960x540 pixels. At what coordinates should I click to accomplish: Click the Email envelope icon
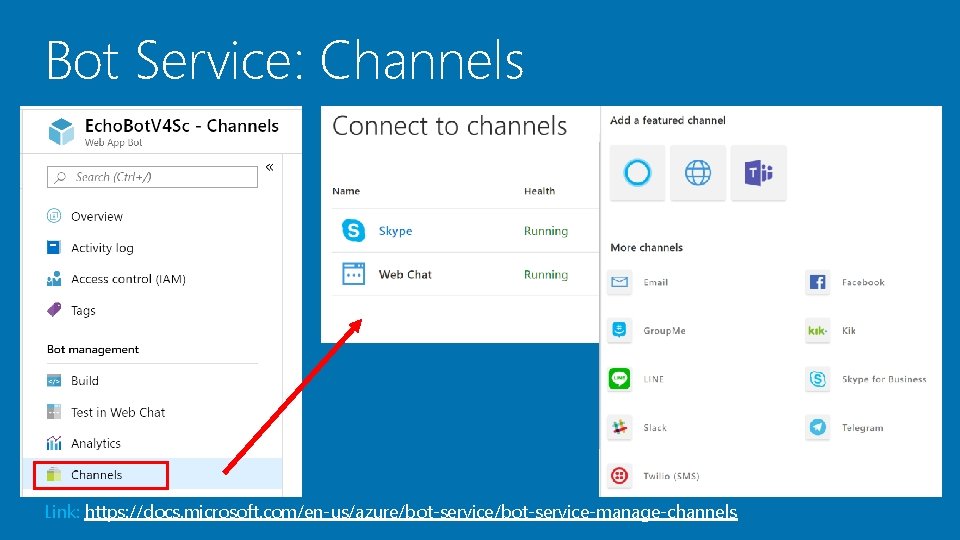coord(620,282)
